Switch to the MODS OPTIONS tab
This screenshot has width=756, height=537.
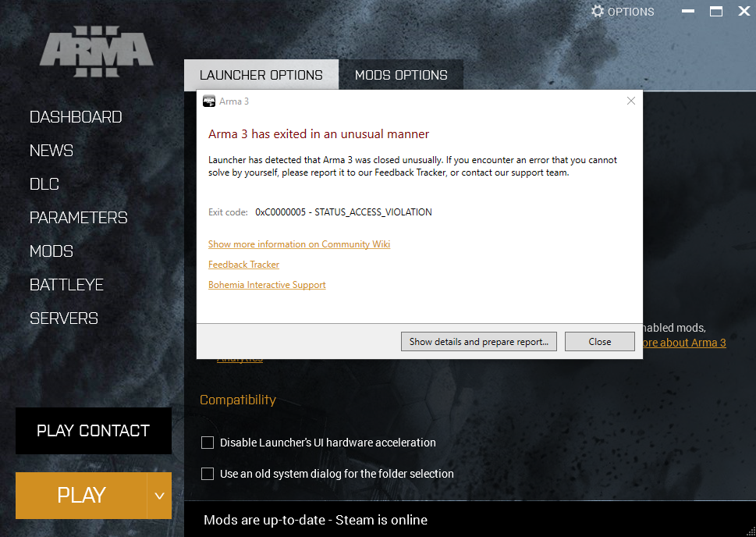(401, 75)
